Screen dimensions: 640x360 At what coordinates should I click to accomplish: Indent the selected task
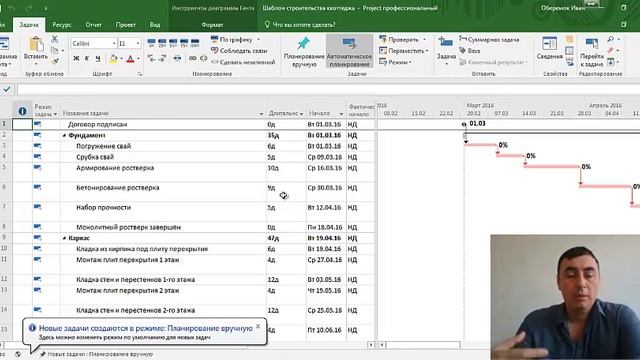162,58
